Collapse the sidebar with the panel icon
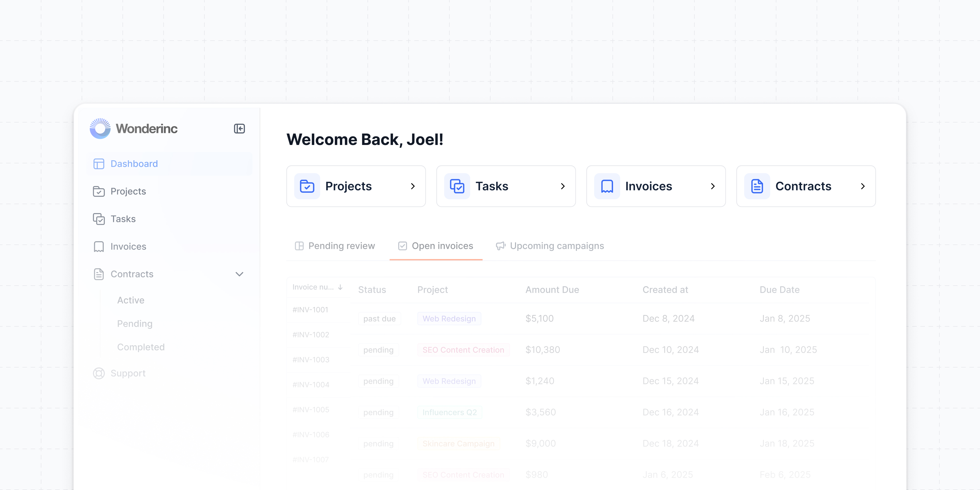980x490 pixels. coord(239,129)
